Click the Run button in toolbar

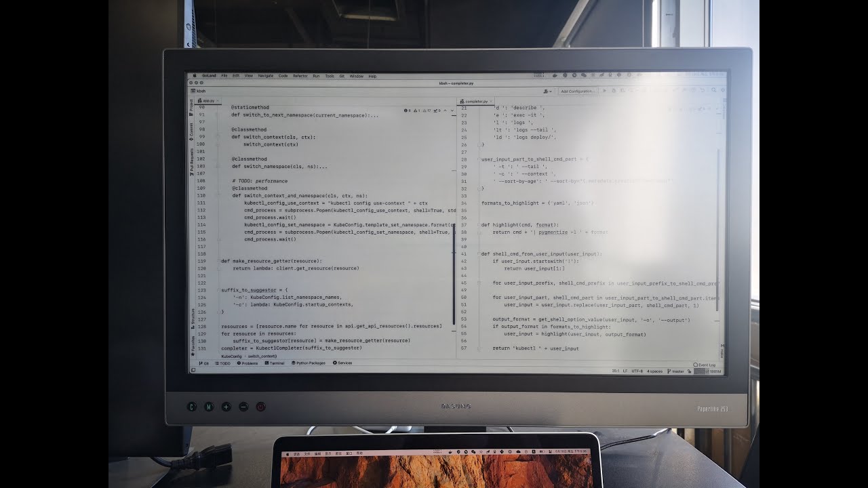(x=605, y=91)
